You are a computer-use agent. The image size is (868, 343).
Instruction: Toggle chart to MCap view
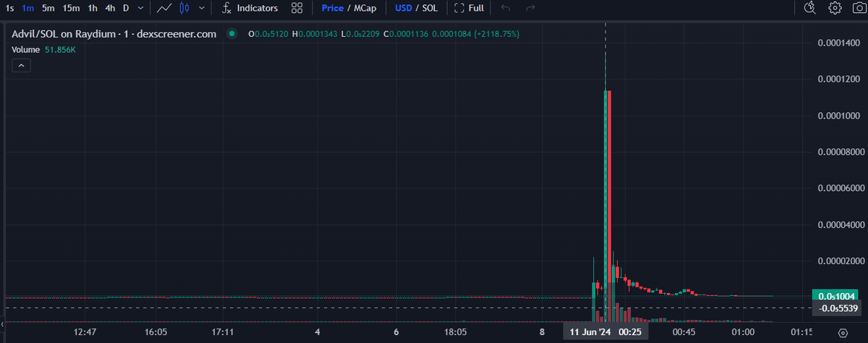click(x=364, y=9)
